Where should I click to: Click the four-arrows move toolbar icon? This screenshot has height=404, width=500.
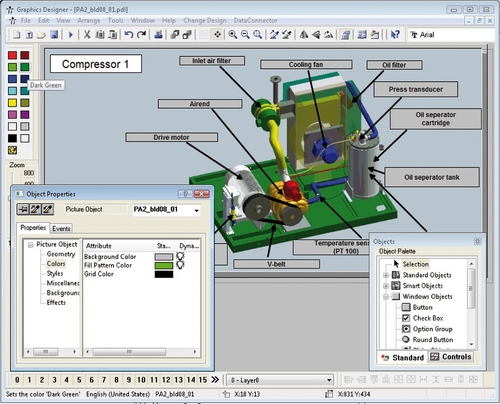click(217, 35)
